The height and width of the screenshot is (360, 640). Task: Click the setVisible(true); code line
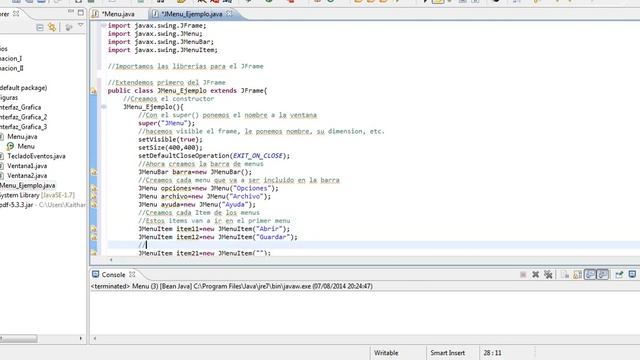coord(170,140)
